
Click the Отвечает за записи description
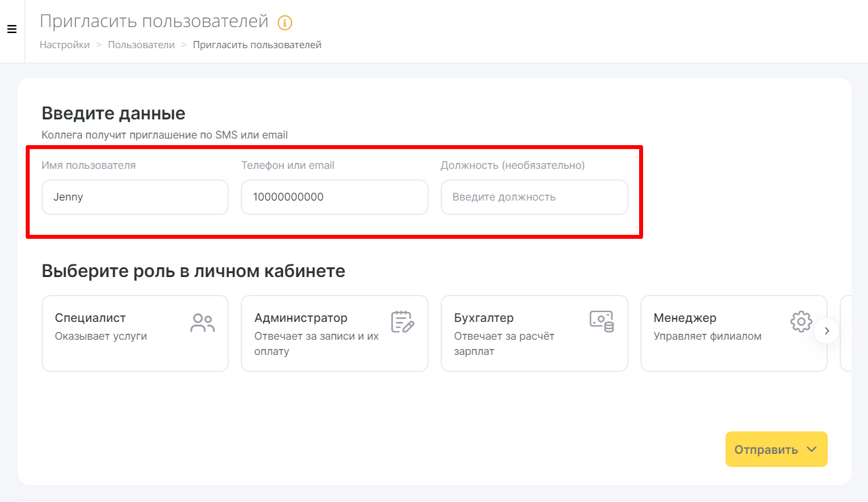(317, 344)
